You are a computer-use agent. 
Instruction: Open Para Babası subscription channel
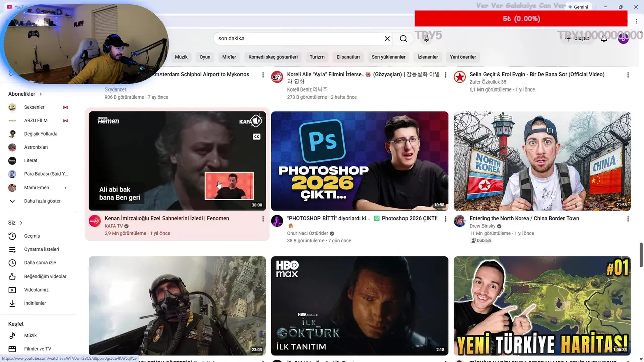click(x=39, y=174)
